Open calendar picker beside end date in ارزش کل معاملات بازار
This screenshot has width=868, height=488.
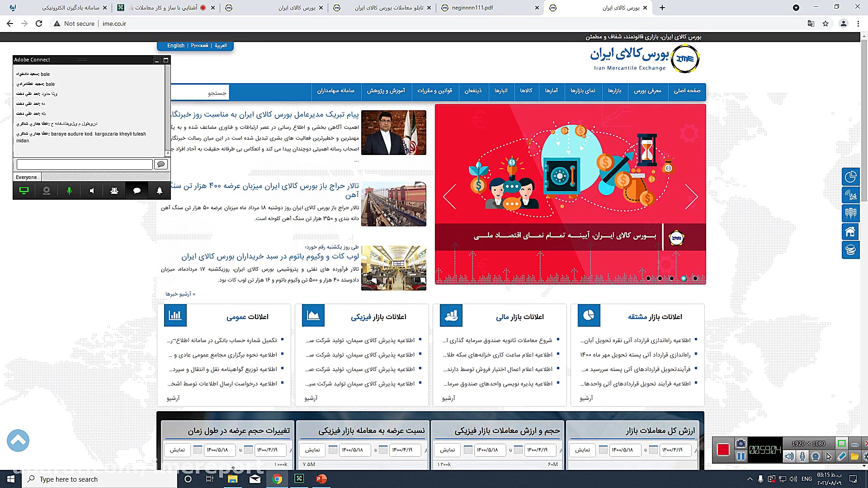tap(603, 450)
